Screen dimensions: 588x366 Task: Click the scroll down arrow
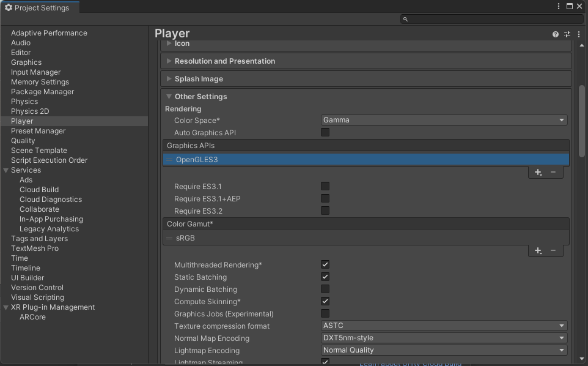point(582,359)
